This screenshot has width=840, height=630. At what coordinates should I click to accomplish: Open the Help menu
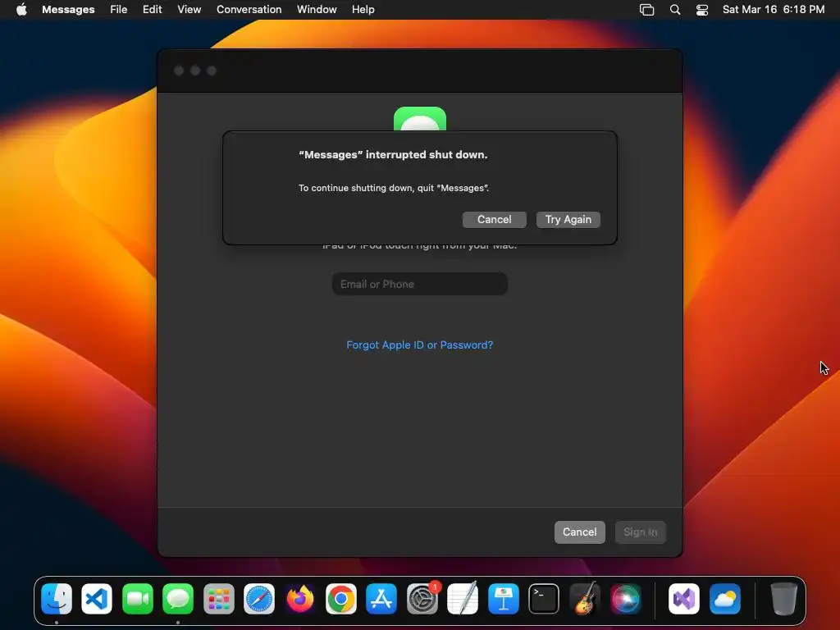pyautogui.click(x=363, y=10)
